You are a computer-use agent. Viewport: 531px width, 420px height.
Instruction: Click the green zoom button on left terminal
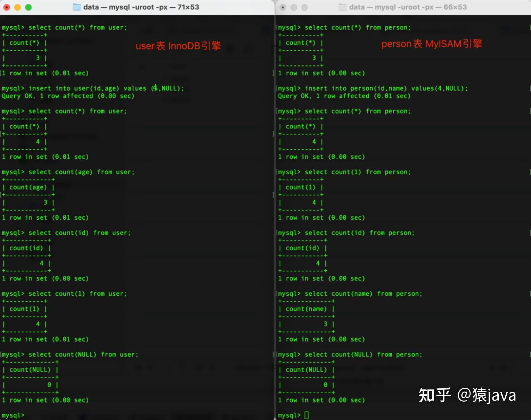point(27,7)
